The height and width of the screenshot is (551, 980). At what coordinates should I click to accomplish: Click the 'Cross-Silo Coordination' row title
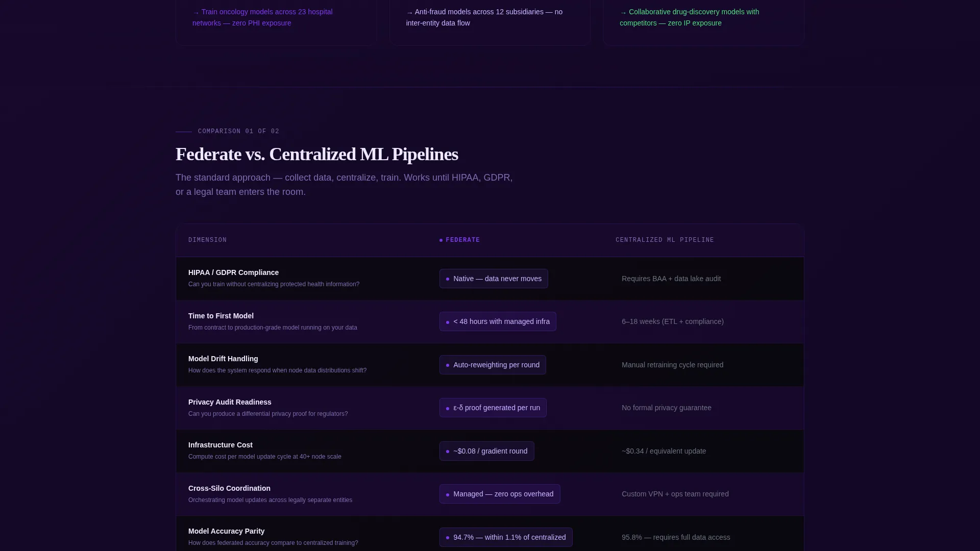(229, 488)
